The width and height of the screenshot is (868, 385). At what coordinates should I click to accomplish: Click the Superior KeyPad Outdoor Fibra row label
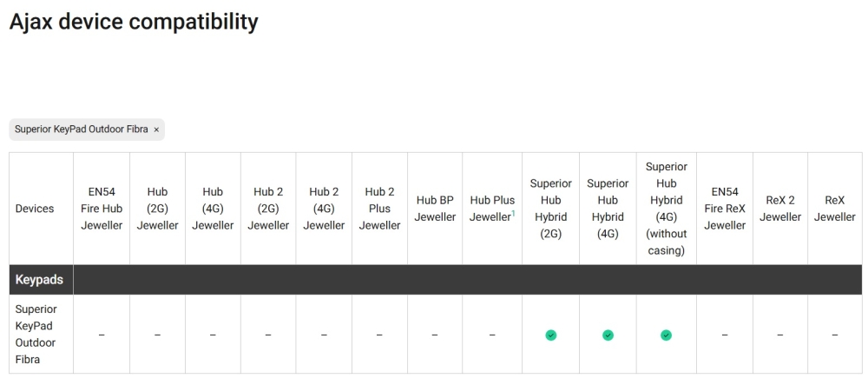tap(37, 335)
